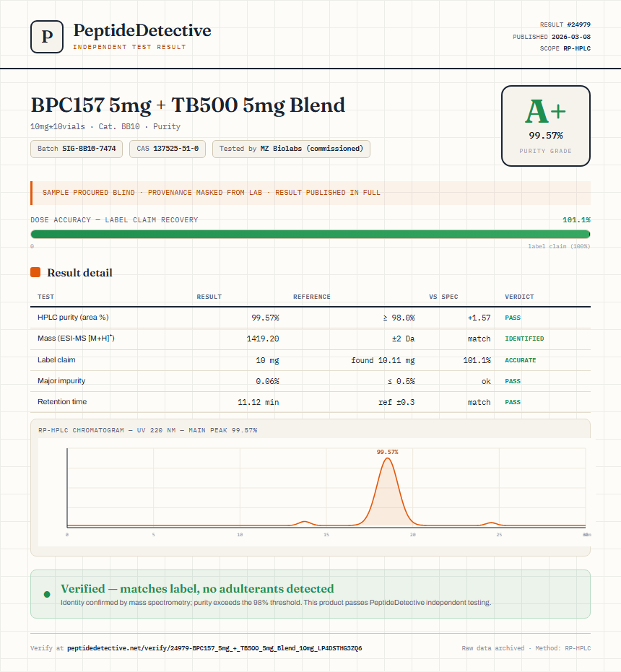Click PASS verdict in Retention time row

click(513, 403)
